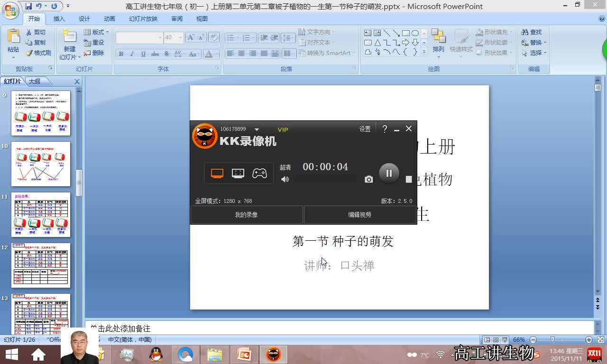Click 删除 to delete the slide

click(94, 53)
